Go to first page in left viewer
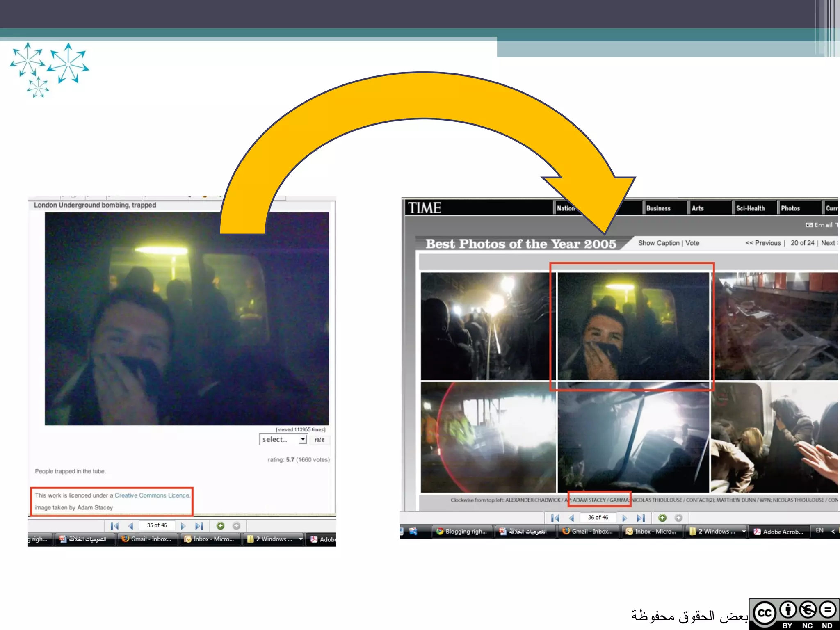The height and width of the screenshot is (630, 840). coord(114,526)
